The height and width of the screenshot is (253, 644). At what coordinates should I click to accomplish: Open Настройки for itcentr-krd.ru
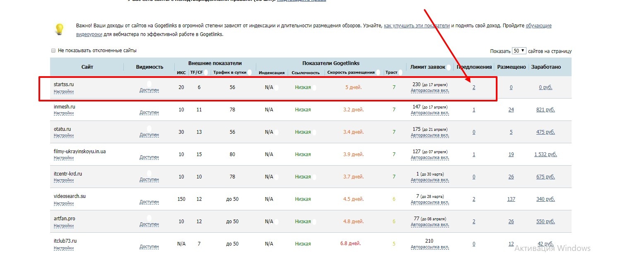click(x=64, y=180)
